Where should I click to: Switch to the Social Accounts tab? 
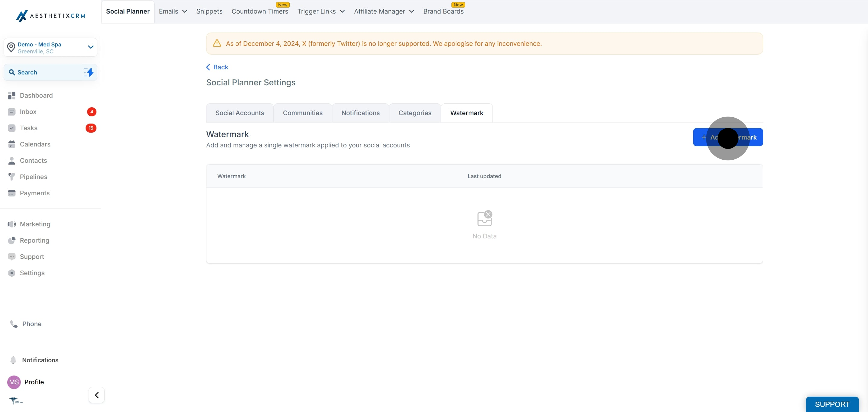240,113
